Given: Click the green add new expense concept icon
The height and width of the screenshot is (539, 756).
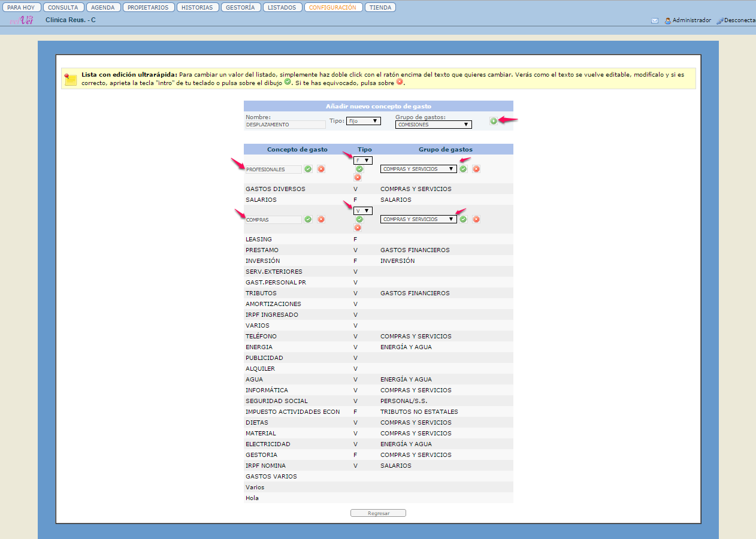Looking at the screenshot, I should click(494, 121).
